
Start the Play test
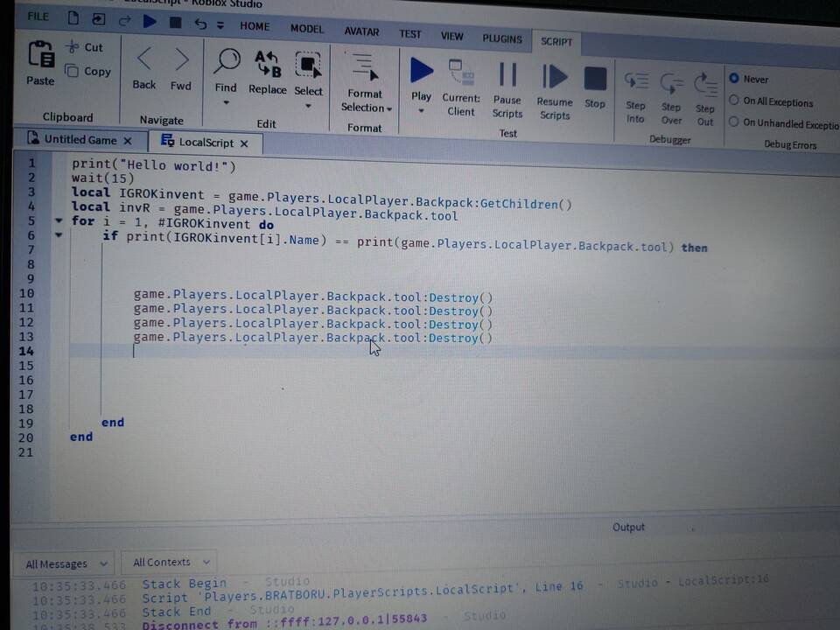point(421,71)
